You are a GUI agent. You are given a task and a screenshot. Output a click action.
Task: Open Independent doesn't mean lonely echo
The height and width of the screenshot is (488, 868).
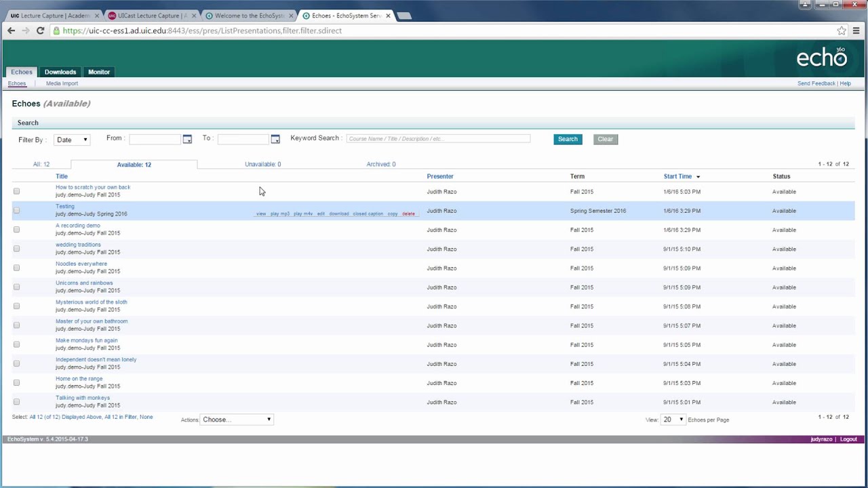[x=96, y=360]
